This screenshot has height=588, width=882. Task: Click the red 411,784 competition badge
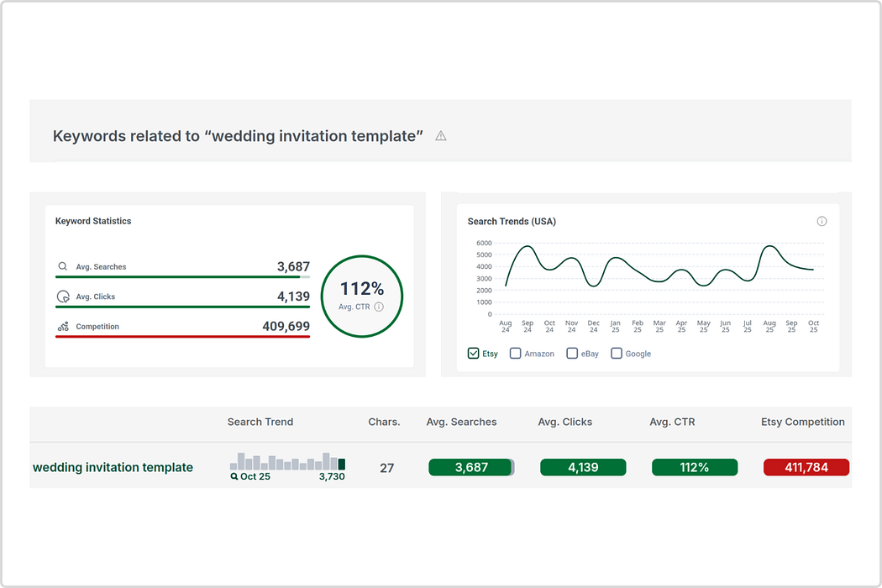tap(806, 468)
